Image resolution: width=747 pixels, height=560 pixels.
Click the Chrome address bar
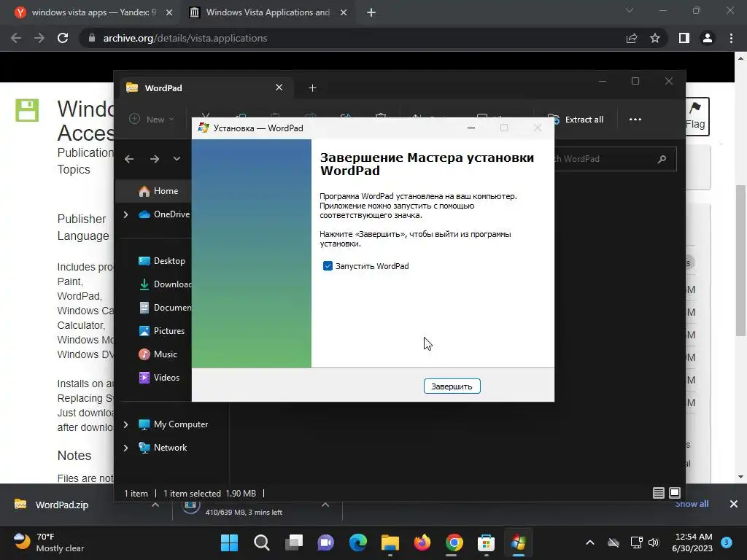click(x=352, y=38)
